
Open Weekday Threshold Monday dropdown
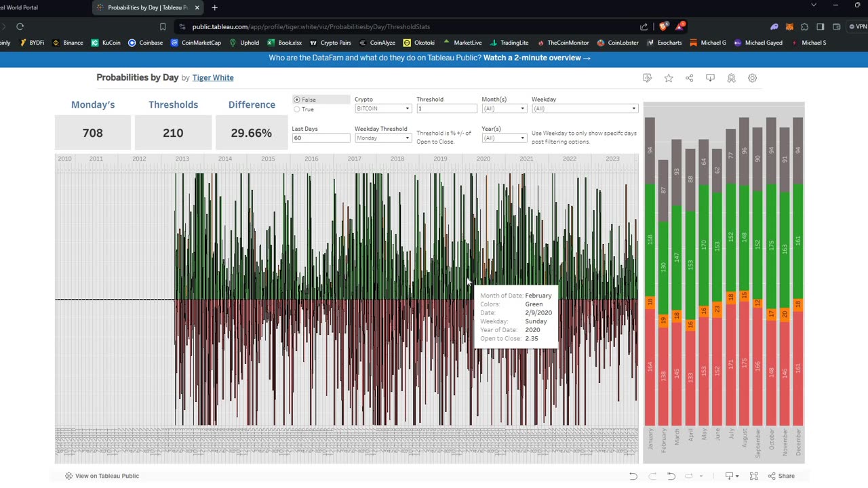(x=382, y=138)
